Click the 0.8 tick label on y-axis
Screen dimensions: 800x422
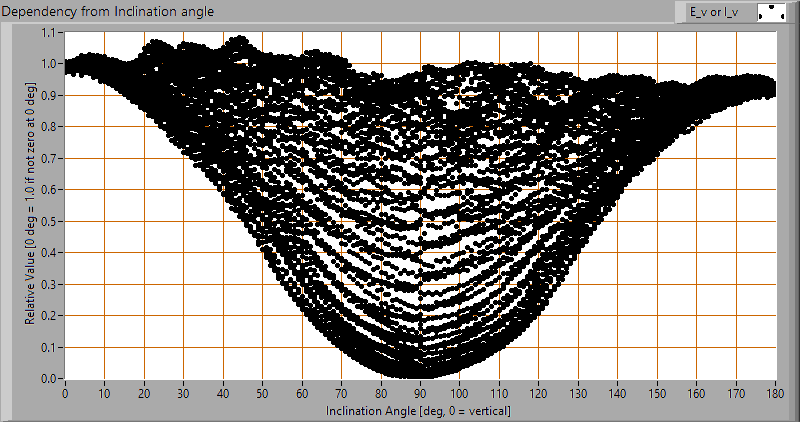[50, 127]
